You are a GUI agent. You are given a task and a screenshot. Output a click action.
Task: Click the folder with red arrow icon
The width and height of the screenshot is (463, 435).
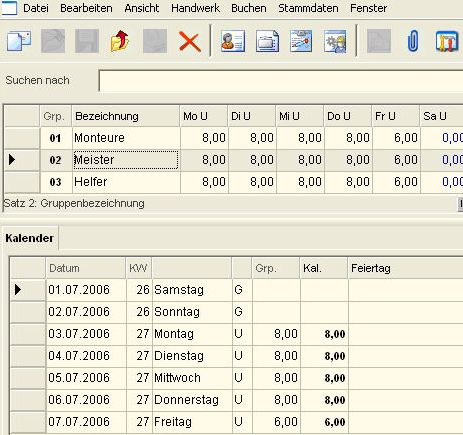(120, 41)
